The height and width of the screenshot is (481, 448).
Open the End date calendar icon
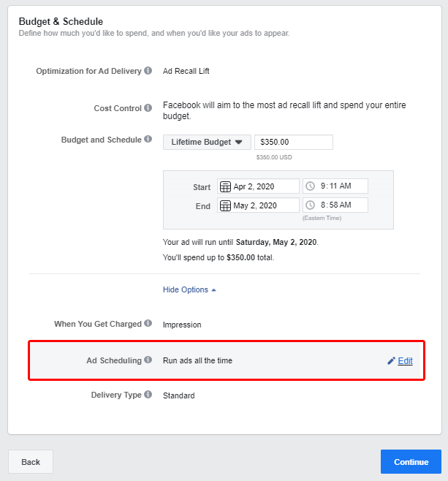(225, 205)
